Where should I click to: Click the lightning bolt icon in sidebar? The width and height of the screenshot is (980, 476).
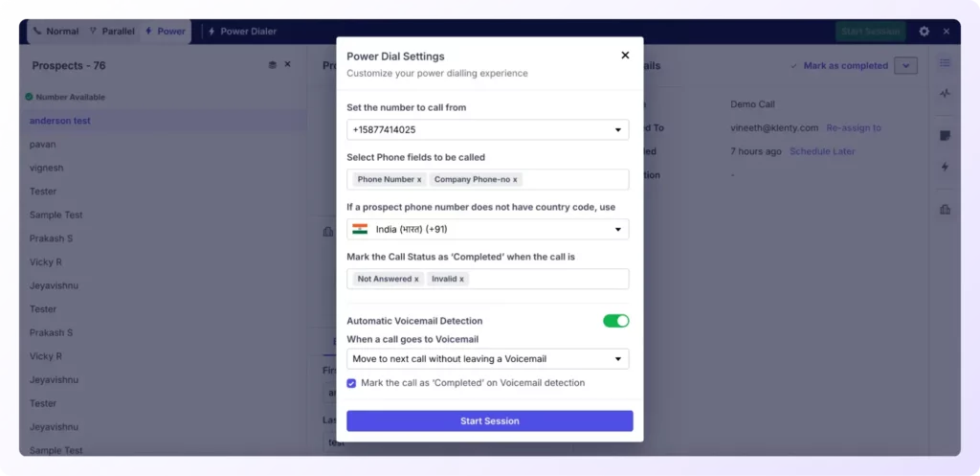pyautogui.click(x=945, y=167)
